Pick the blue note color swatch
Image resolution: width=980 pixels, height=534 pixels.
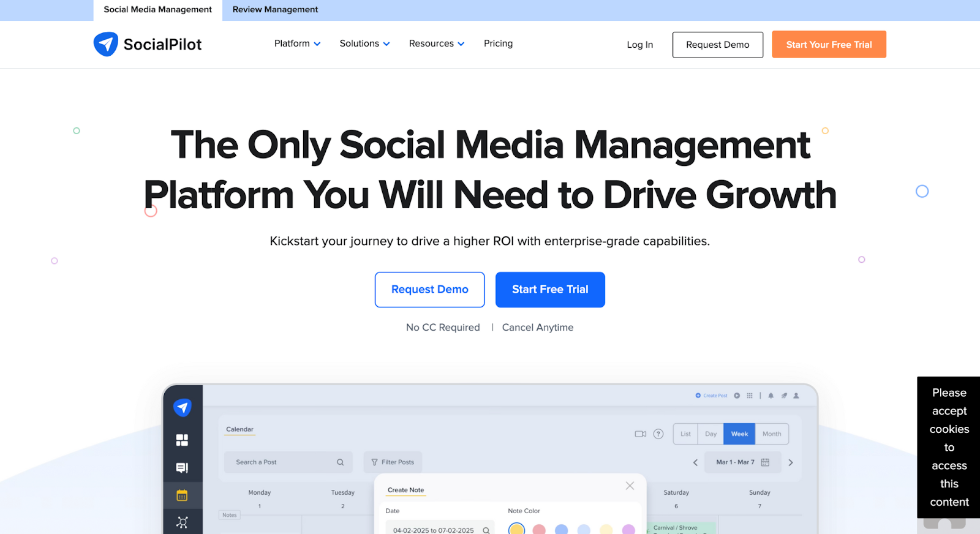click(x=562, y=530)
